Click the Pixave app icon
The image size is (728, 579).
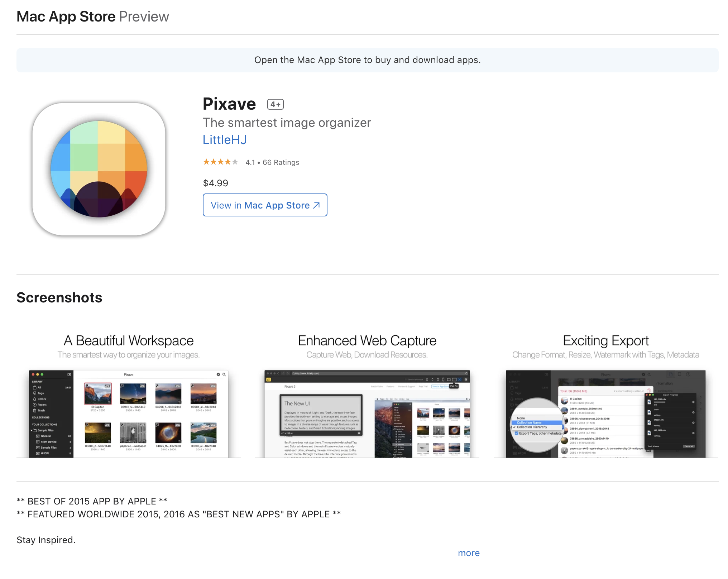(99, 169)
